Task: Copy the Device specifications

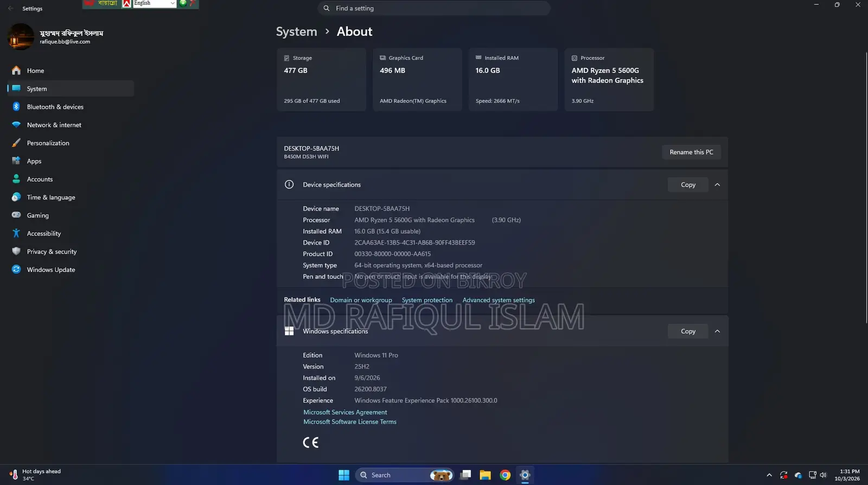Action: click(688, 184)
